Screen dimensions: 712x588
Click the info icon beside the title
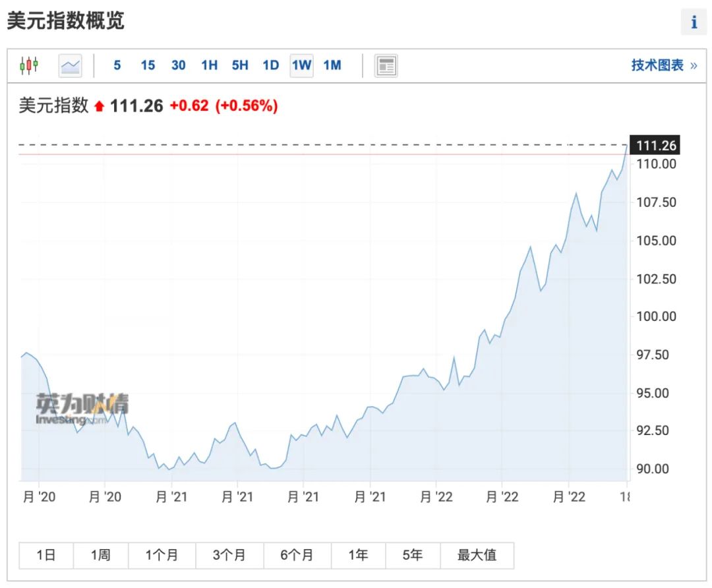694,22
